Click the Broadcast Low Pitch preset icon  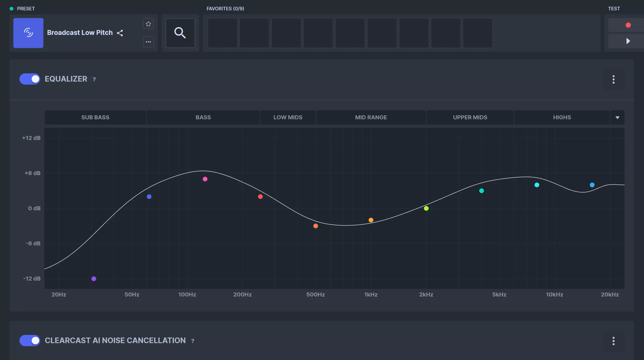(28, 33)
